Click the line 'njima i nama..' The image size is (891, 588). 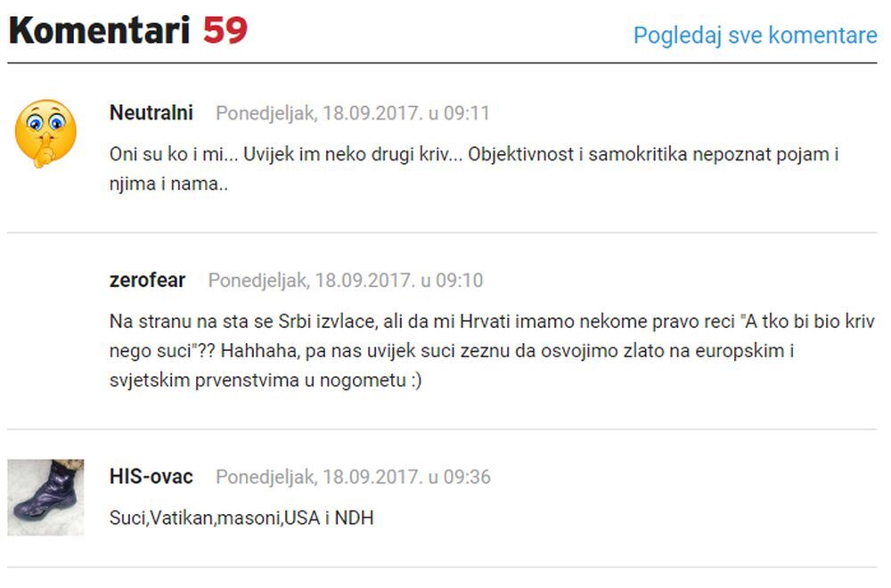[168, 184]
